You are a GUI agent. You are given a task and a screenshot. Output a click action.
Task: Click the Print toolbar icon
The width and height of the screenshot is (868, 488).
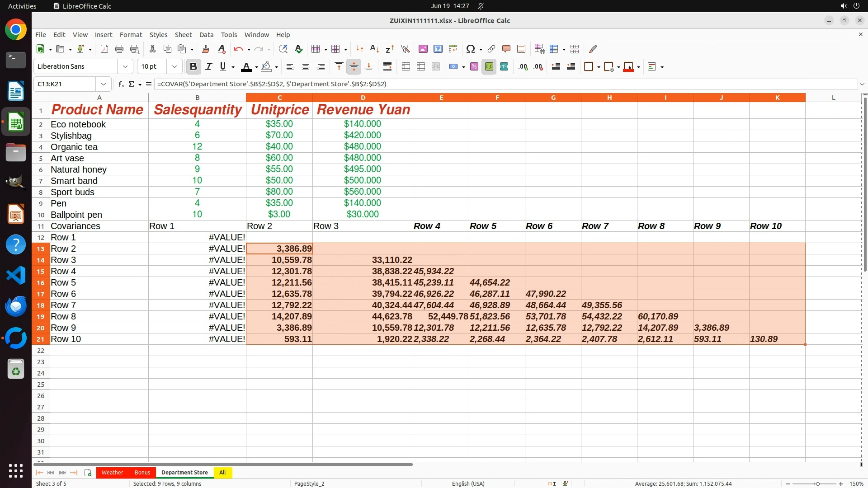coord(119,49)
